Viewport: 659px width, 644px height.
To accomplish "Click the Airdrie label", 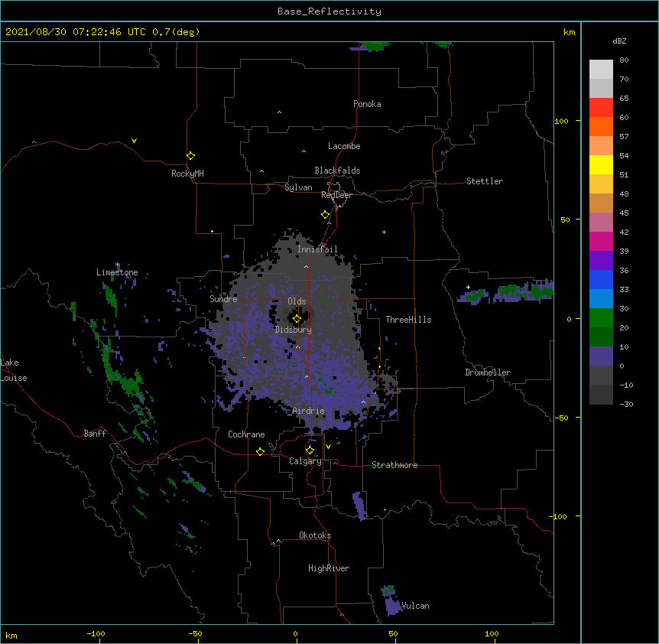I will (x=308, y=411).
